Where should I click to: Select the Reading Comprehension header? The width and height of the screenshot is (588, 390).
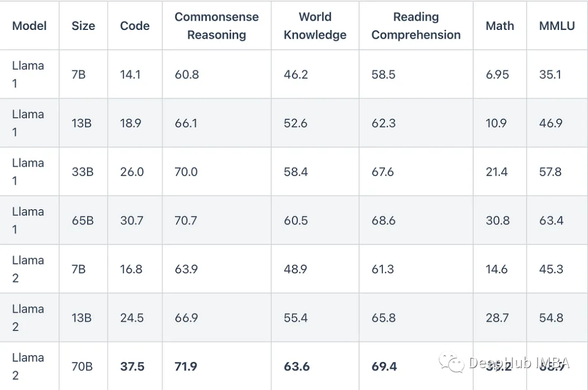tap(416, 26)
